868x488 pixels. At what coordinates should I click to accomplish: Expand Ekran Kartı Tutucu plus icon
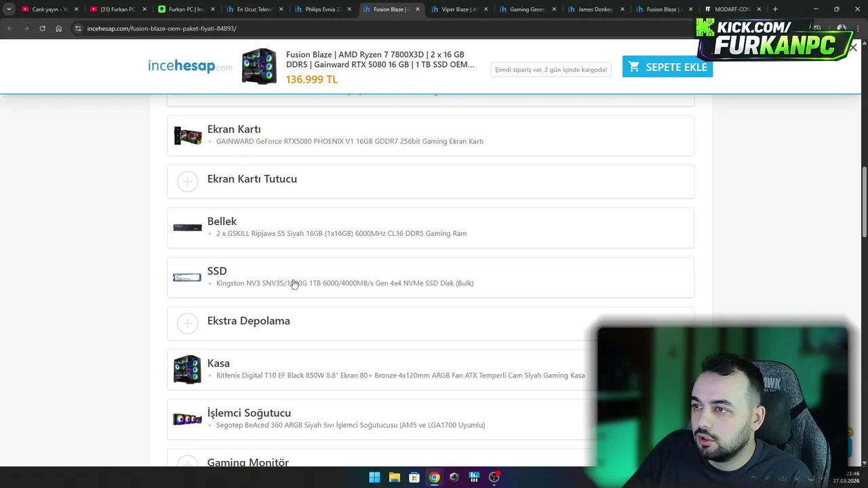187,181
